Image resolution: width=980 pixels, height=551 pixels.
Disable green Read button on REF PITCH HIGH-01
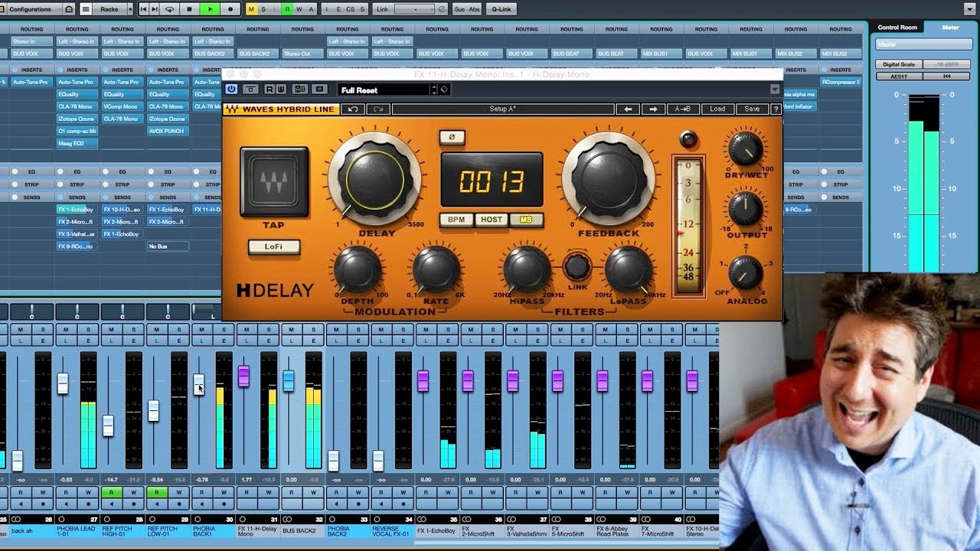tap(111, 493)
